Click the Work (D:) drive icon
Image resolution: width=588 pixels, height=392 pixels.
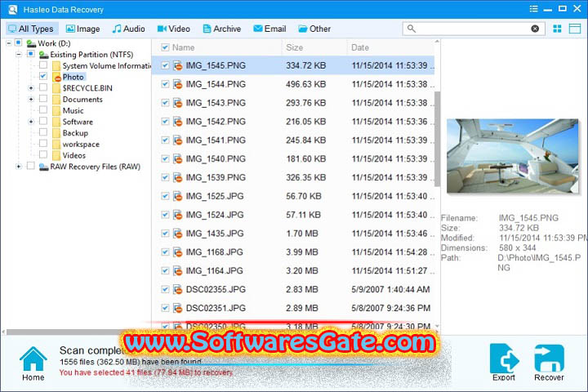coord(31,43)
